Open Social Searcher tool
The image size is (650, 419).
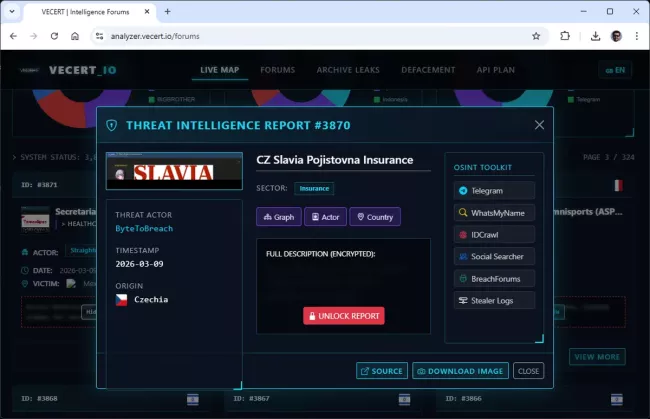(493, 256)
